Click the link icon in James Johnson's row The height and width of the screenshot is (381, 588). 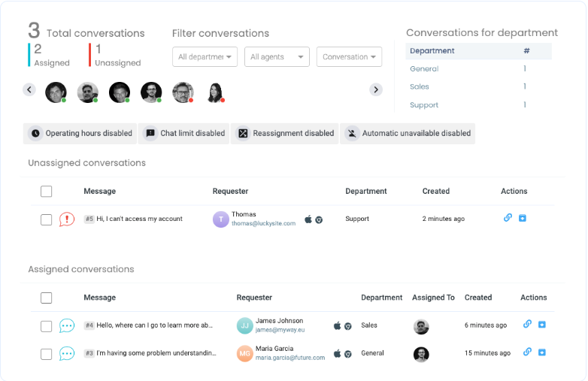pyautogui.click(x=527, y=325)
